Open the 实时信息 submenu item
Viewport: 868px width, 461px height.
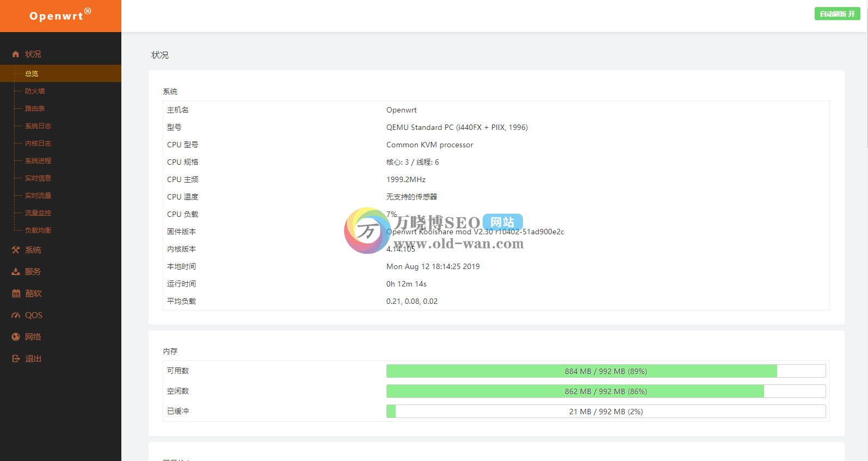click(38, 178)
